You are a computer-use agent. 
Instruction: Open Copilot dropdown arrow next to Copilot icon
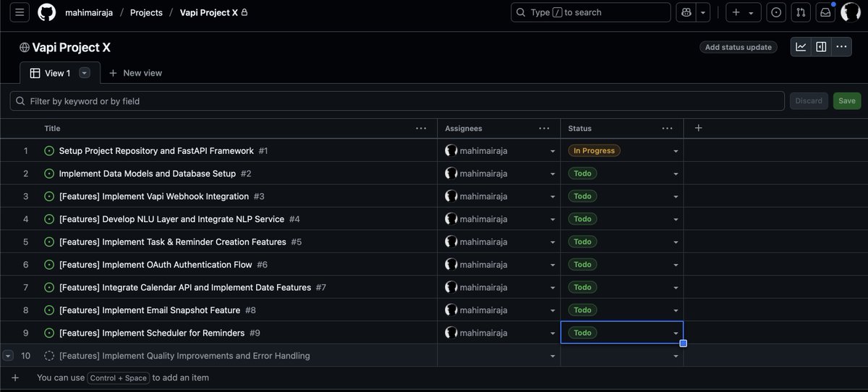(x=703, y=12)
